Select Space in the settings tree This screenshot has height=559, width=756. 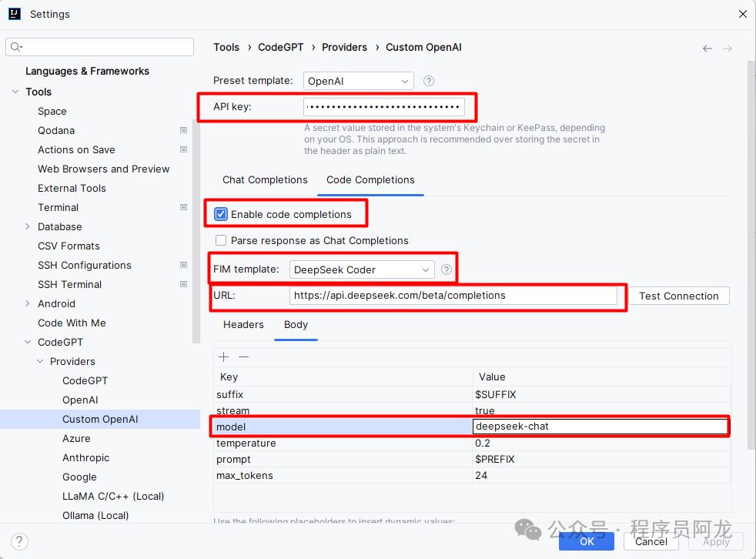pyautogui.click(x=52, y=111)
